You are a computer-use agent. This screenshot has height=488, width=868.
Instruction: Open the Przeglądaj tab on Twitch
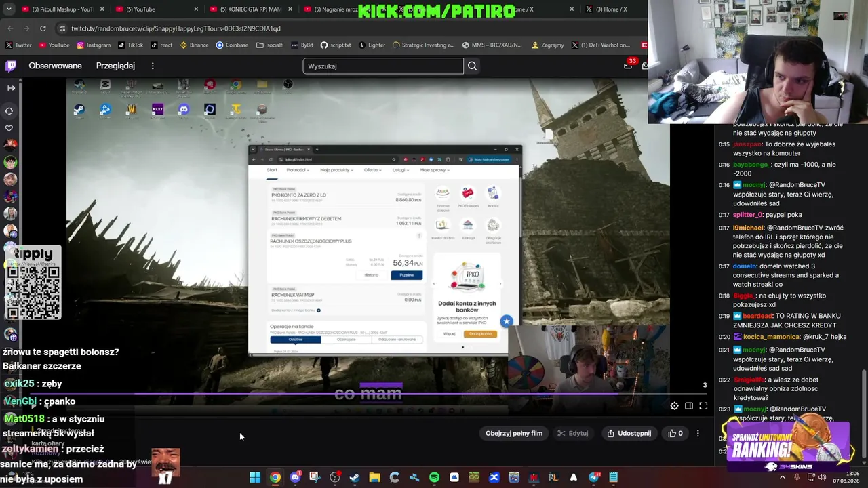(x=115, y=66)
